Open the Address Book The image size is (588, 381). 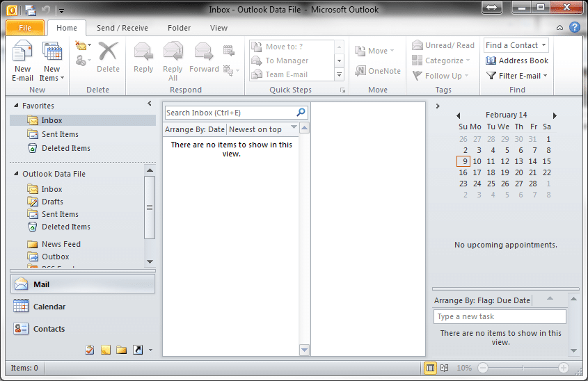point(517,60)
